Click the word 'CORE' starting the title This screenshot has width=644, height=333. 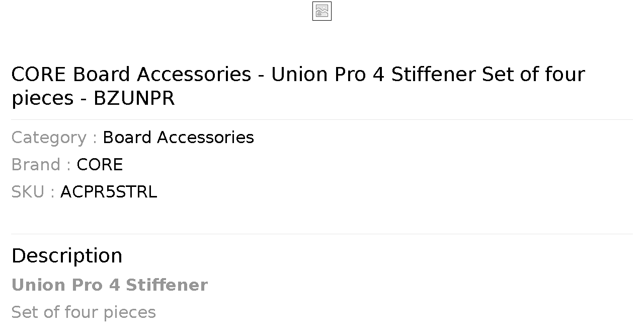39,75
